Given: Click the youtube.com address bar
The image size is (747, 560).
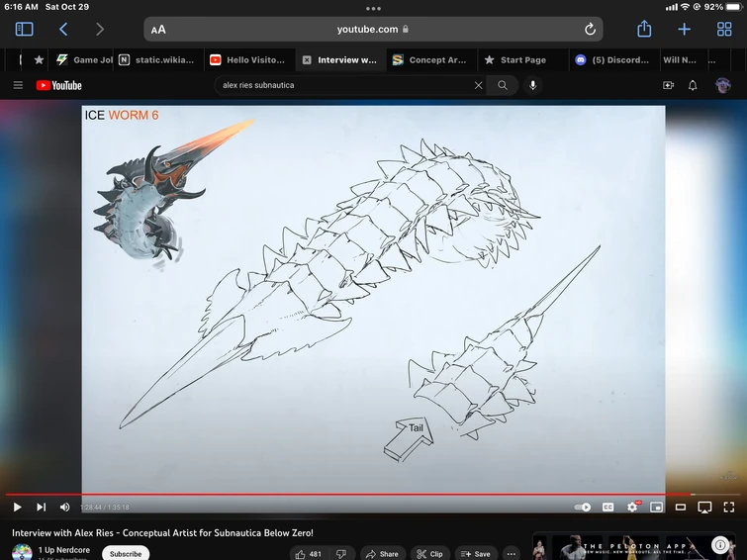Looking at the screenshot, I should pos(373,29).
